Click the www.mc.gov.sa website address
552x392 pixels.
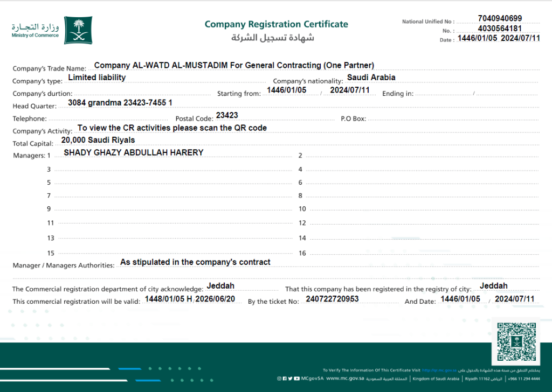[344, 379]
